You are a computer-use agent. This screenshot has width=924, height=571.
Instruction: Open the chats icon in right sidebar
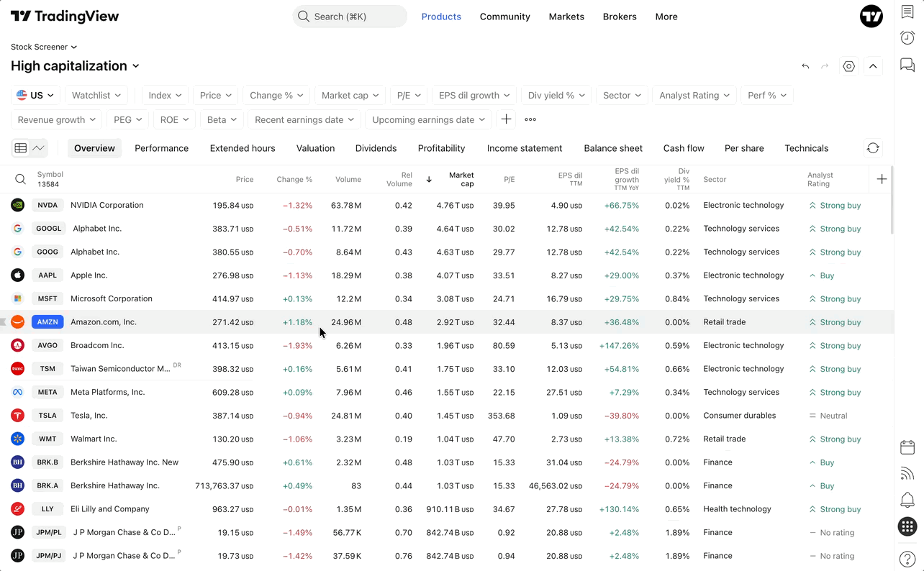907,65
